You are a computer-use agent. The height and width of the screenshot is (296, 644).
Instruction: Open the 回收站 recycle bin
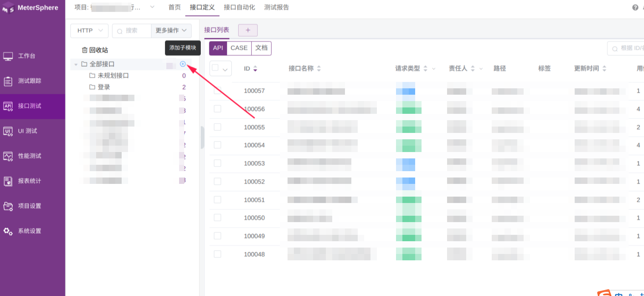[x=94, y=50]
